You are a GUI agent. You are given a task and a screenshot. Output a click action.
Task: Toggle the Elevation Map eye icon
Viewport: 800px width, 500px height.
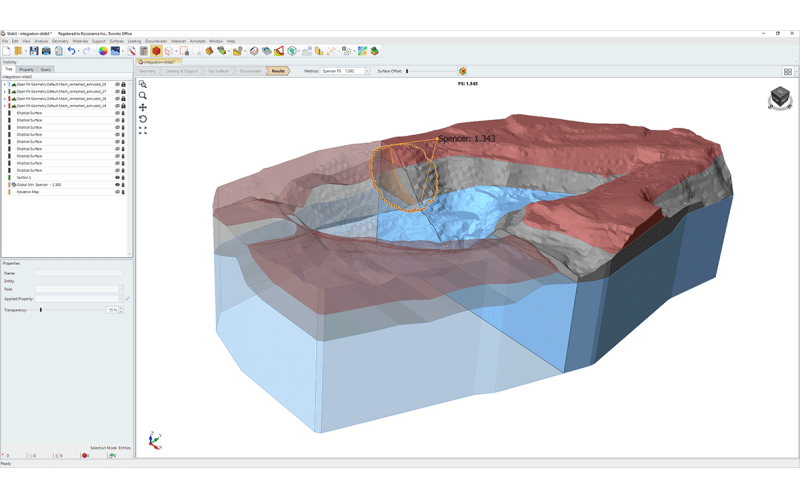pyautogui.click(x=117, y=192)
